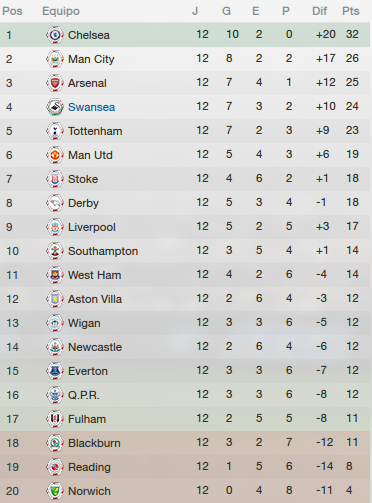Select the Derby team name
The height and width of the screenshot is (503, 372).
coord(83,203)
